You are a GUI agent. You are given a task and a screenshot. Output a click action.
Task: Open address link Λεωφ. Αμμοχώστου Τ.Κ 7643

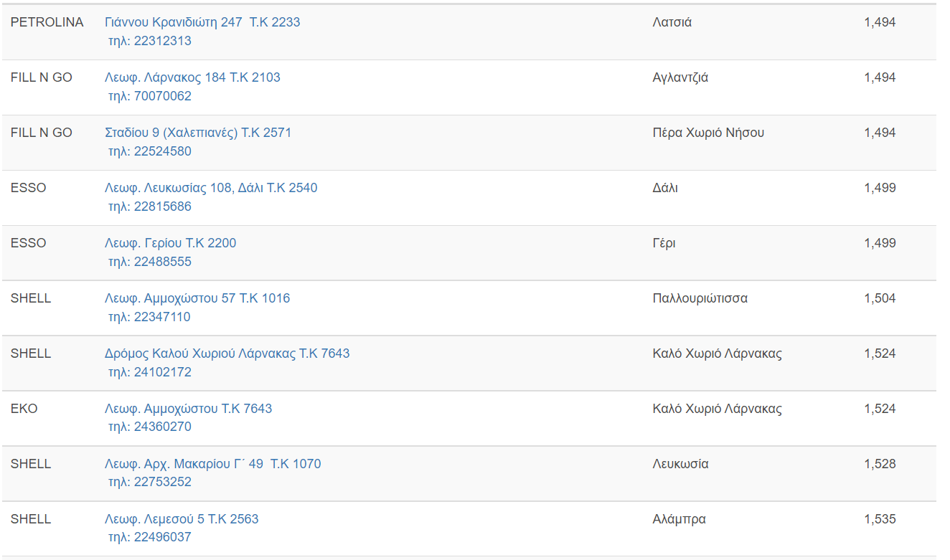click(x=189, y=409)
